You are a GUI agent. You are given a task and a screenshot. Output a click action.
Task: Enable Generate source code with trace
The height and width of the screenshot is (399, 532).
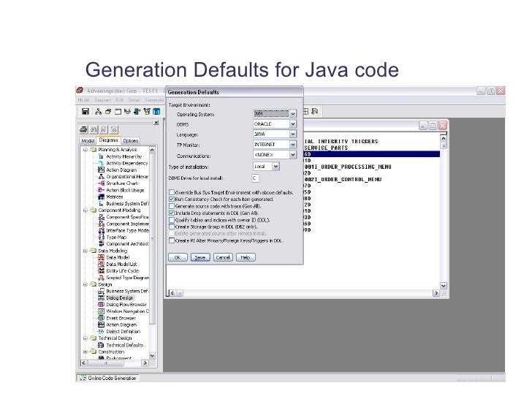coord(172,206)
